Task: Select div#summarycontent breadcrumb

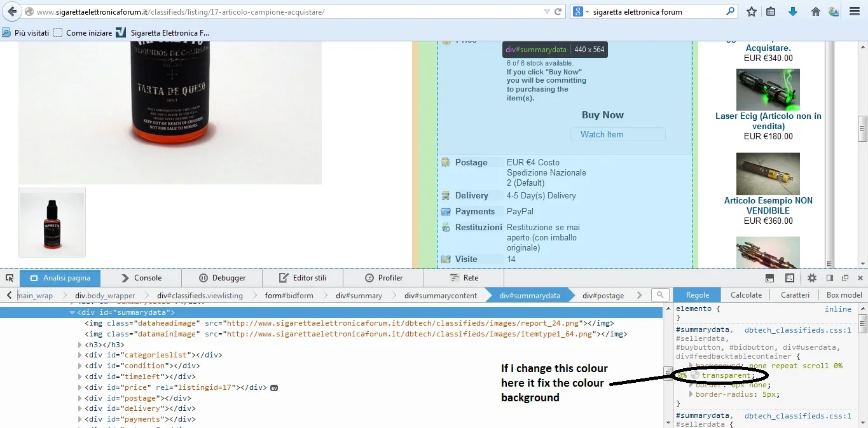Action: (441, 295)
